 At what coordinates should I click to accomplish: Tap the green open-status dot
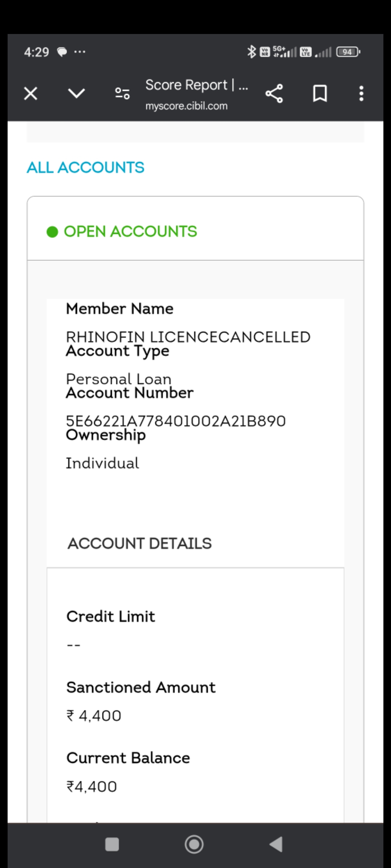click(x=52, y=232)
